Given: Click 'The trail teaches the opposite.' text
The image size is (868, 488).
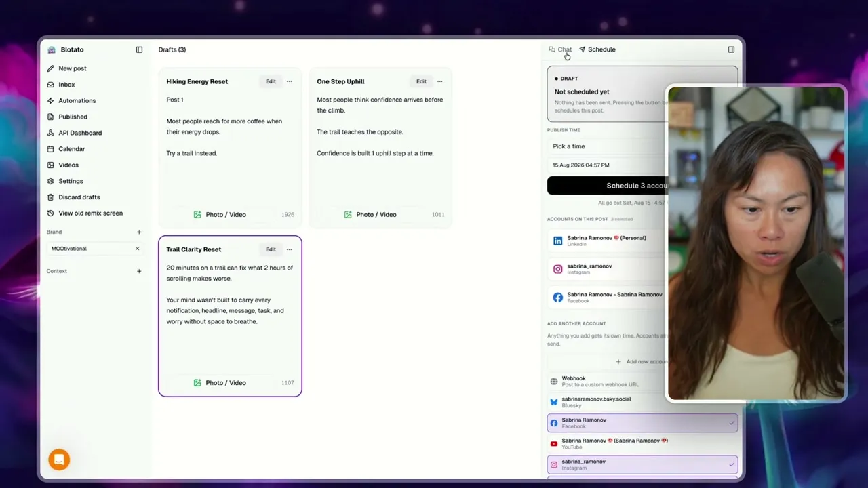Looking at the screenshot, I should click(x=360, y=131).
